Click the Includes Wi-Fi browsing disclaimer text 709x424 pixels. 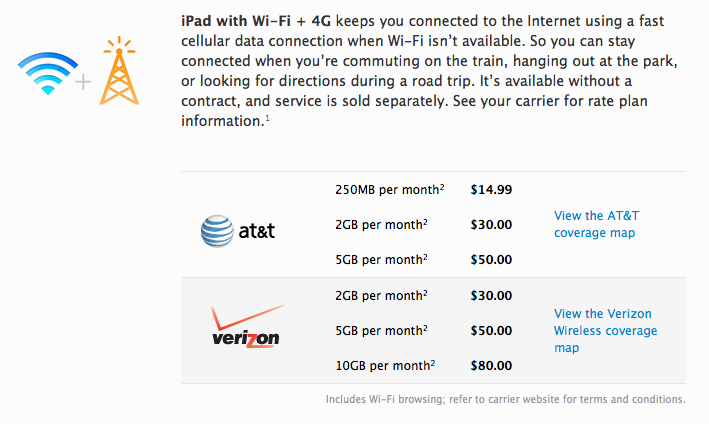tap(506, 400)
